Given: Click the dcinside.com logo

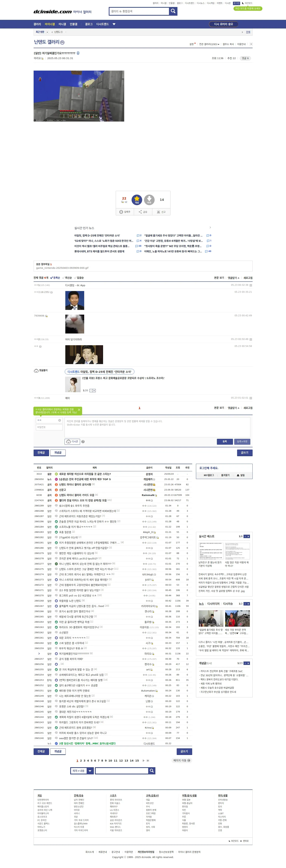Looking at the screenshot, I should (x=52, y=12).
